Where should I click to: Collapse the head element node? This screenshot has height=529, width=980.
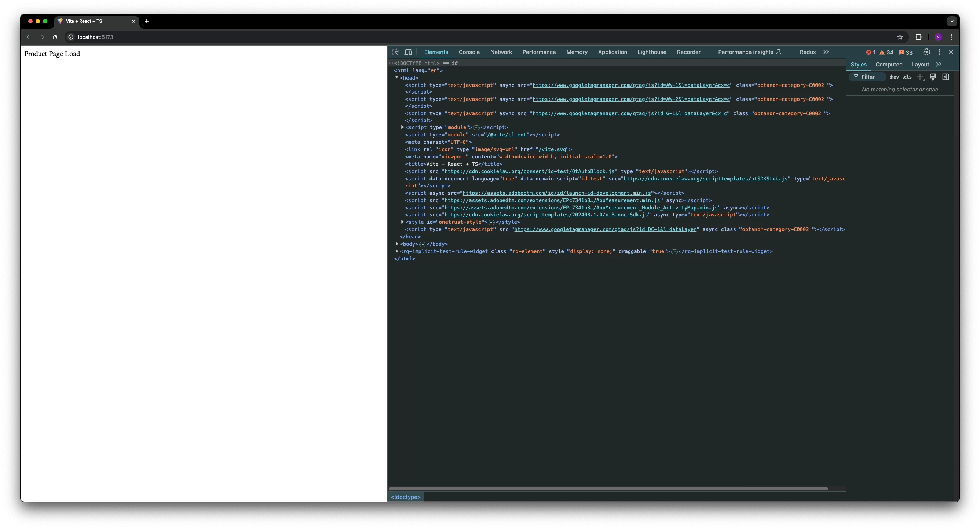tap(397, 77)
